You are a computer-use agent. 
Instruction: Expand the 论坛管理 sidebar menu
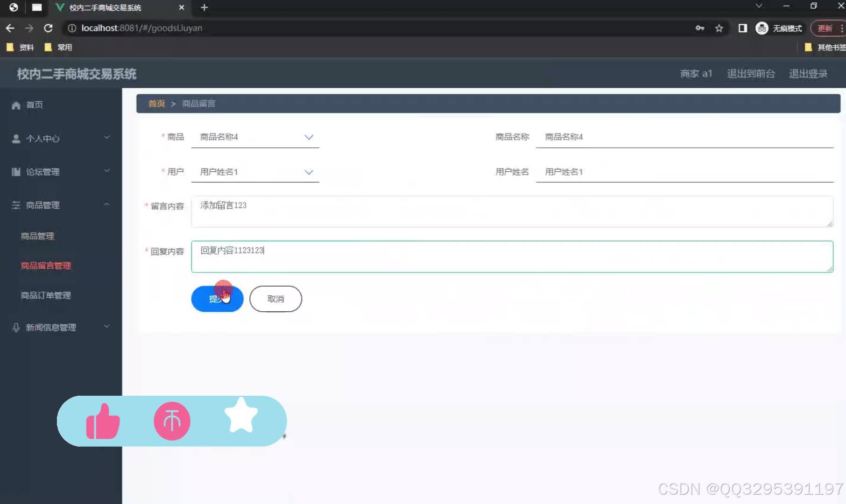tap(61, 172)
